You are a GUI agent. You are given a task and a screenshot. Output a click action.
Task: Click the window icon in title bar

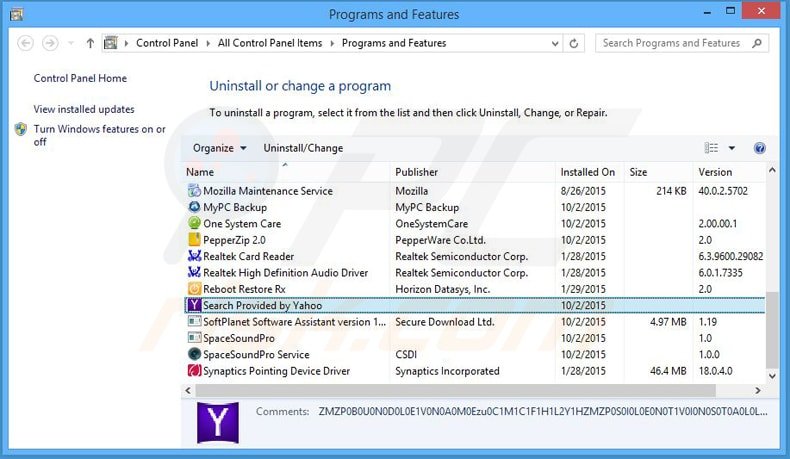coord(17,15)
